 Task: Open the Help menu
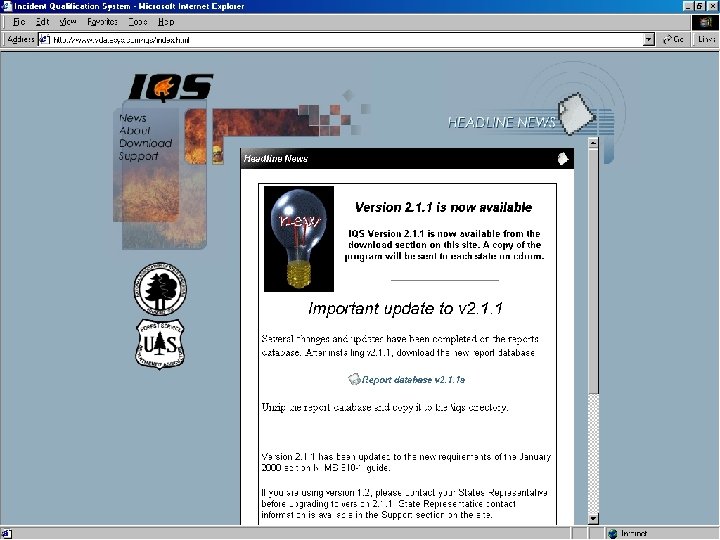coord(166,22)
